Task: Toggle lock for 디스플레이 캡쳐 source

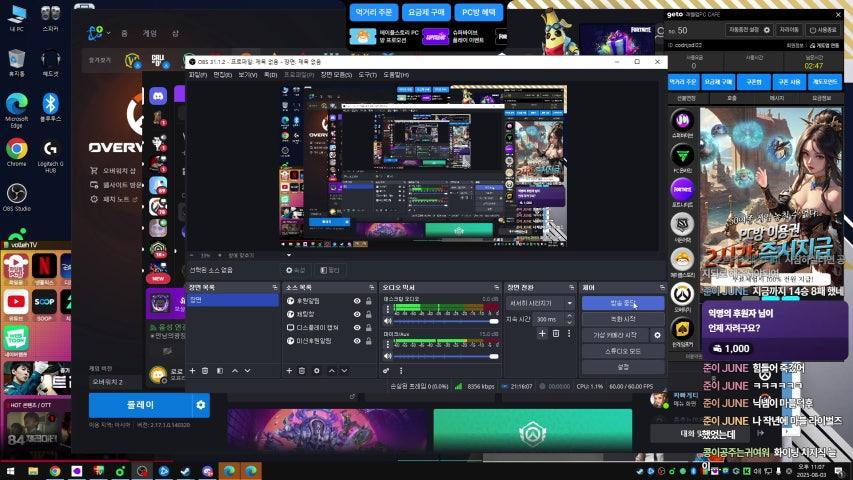Action: tap(369, 328)
